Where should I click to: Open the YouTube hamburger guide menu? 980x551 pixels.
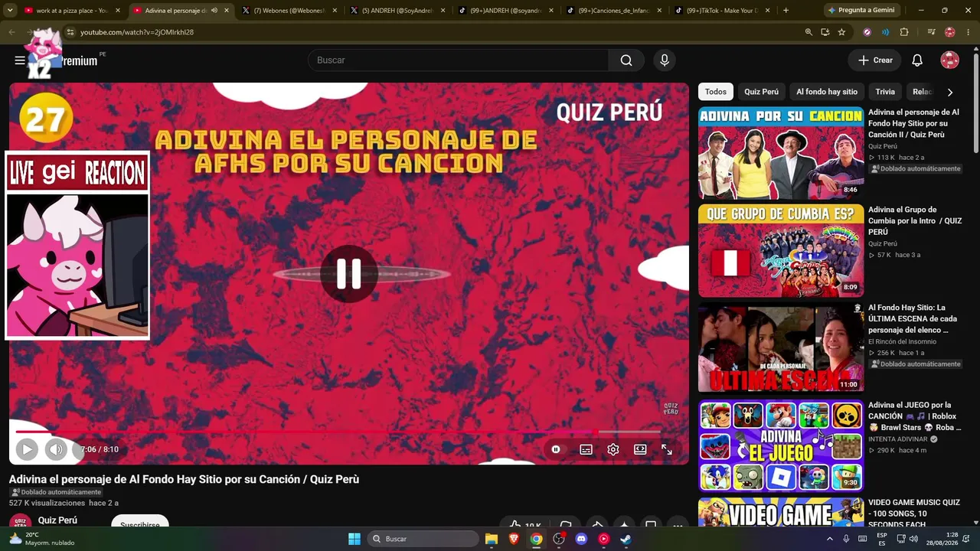(x=20, y=60)
